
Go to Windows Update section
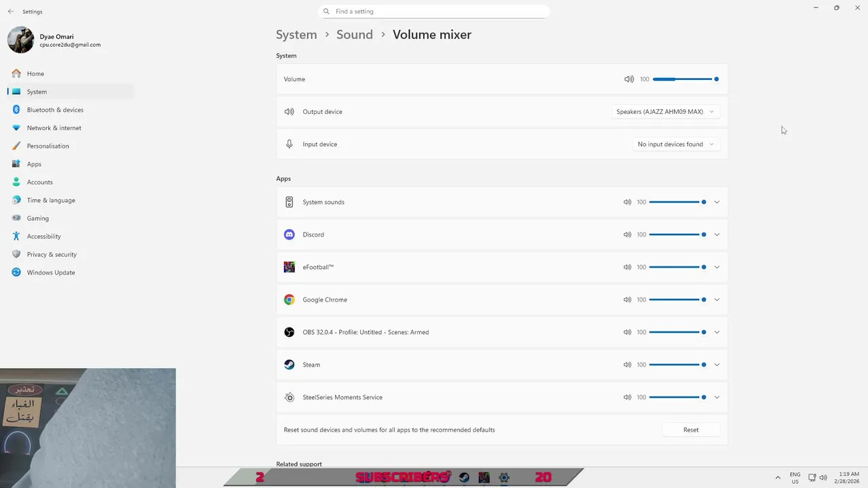51,272
